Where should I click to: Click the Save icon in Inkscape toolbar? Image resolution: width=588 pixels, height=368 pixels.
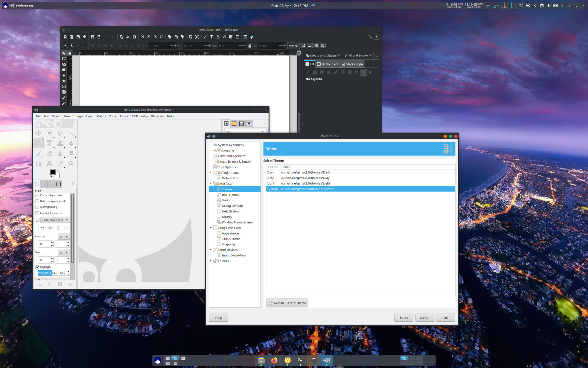point(78,37)
